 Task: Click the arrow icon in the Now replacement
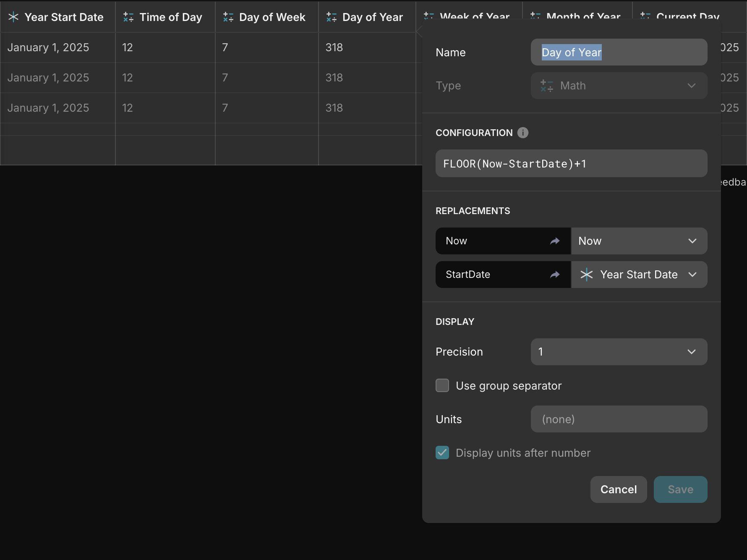555,241
